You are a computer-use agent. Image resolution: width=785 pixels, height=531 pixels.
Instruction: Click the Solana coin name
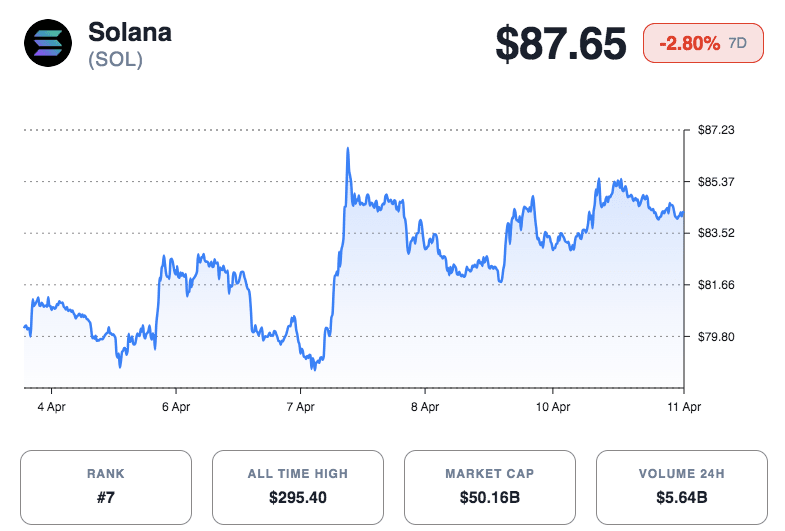point(130,32)
